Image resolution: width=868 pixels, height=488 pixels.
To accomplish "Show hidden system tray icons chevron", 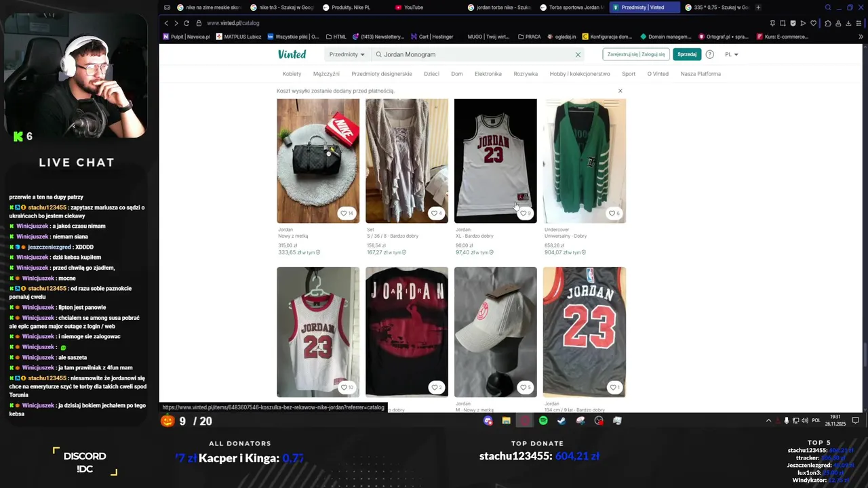I will click(x=768, y=420).
